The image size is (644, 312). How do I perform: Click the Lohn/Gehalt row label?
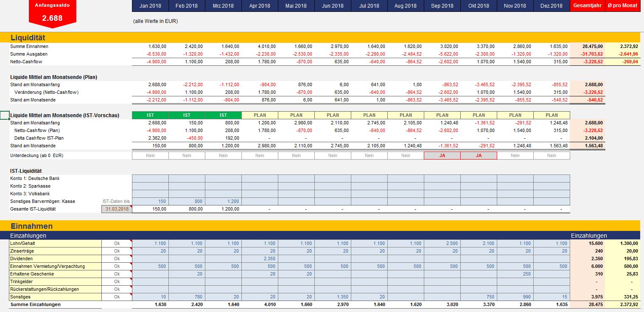coord(55,243)
